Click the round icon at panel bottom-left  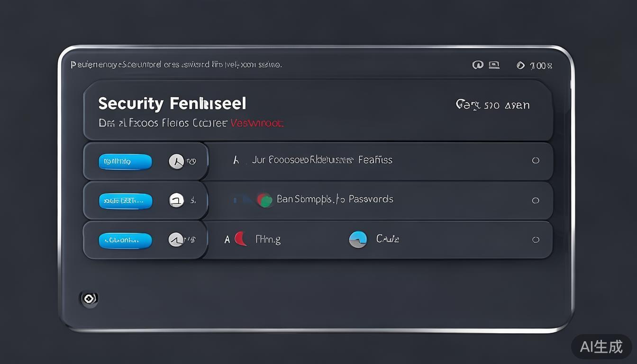point(89,299)
